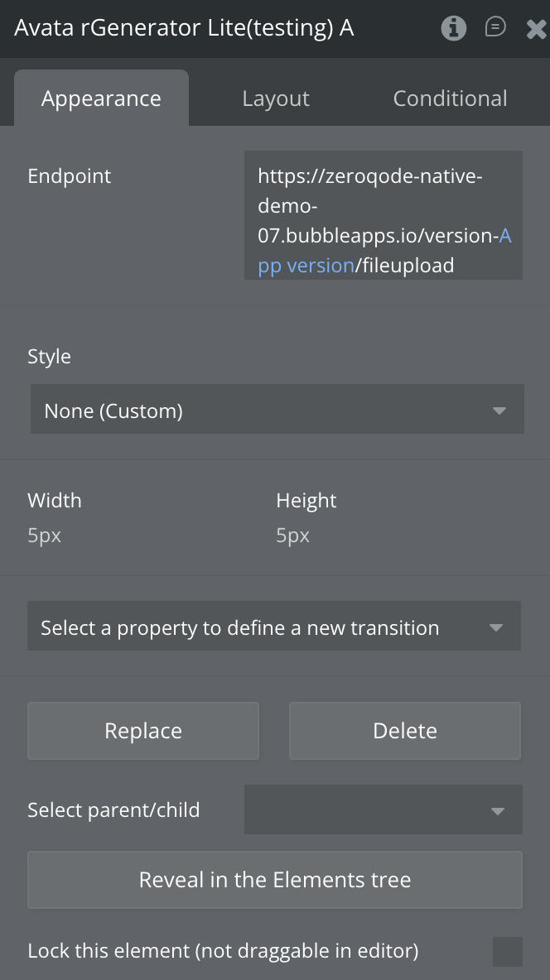This screenshot has width=550, height=980.
Task: Open the Style dropdown showing None (Custom)
Action: click(277, 411)
